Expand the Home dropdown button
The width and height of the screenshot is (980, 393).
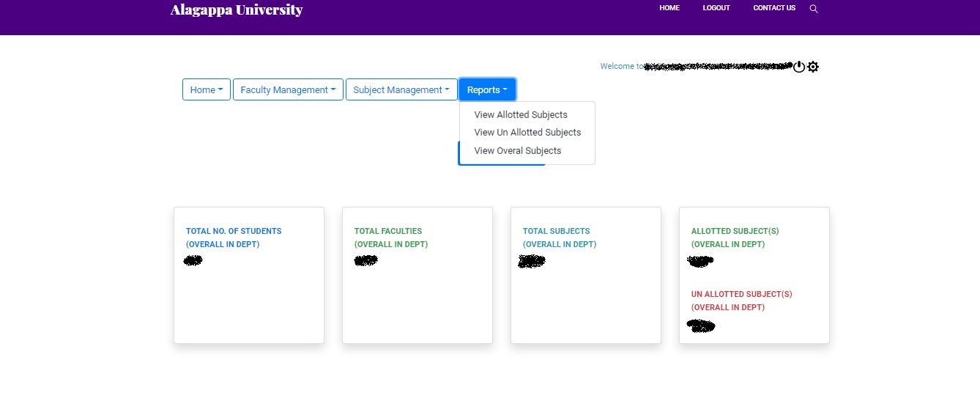click(x=207, y=89)
